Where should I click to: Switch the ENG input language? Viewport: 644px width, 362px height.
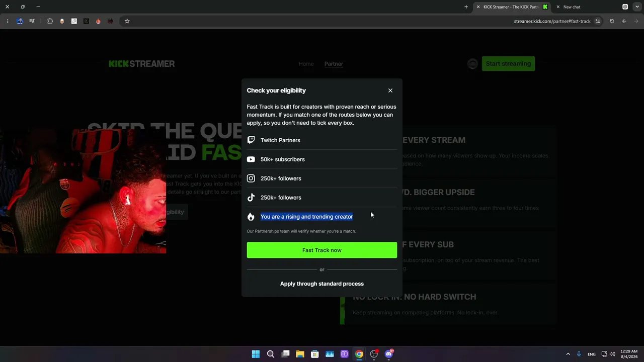click(592, 354)
